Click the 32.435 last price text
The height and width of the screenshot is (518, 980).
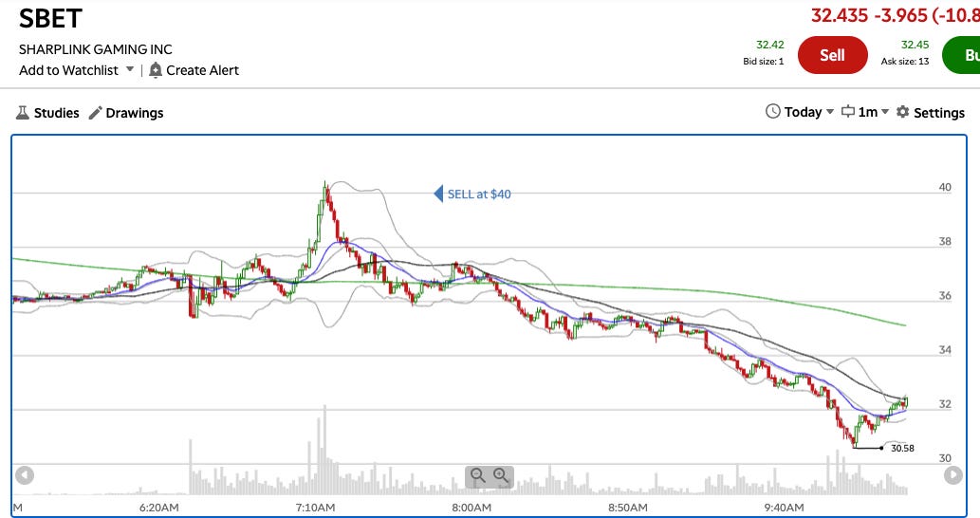click(840, 15)
